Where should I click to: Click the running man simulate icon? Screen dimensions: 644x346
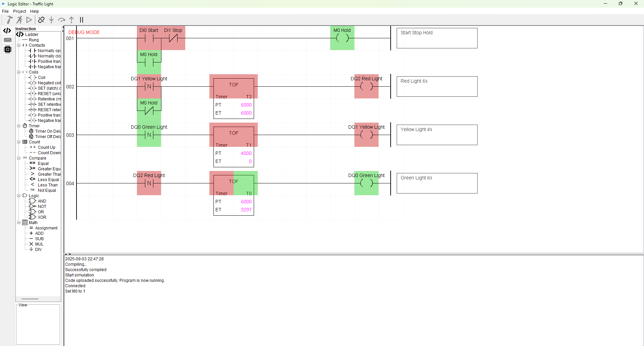pyautogui.click(x=19, y=20)
